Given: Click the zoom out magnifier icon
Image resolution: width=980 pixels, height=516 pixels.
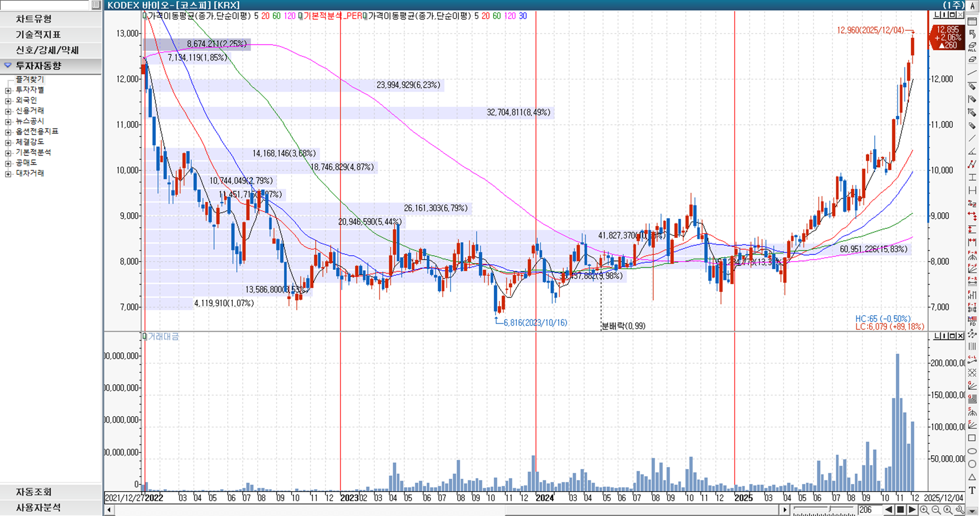Looking at the screenshot, I should pos(936,510).
